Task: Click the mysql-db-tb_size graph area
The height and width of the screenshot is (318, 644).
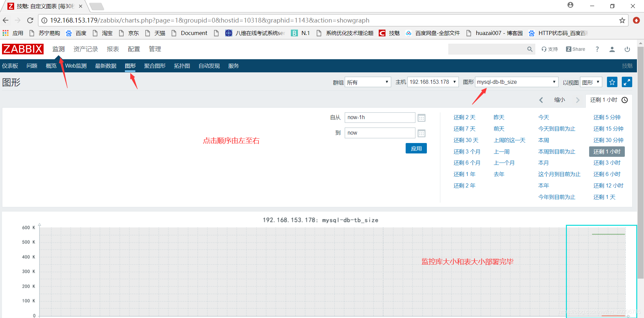Action: (333, 272)
